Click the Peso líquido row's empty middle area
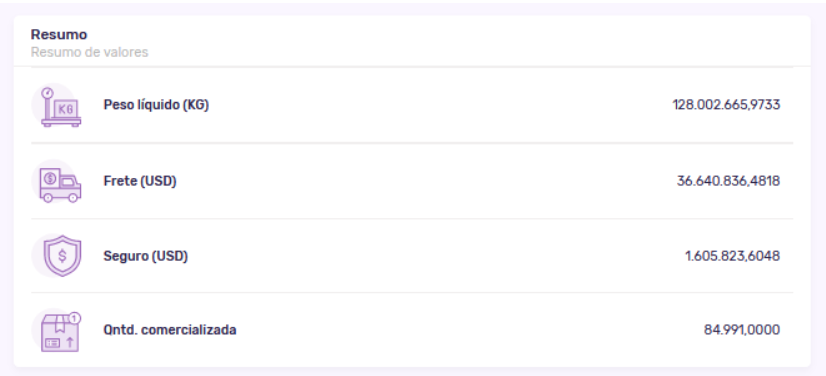826x376 pixels. coord(440,105)
